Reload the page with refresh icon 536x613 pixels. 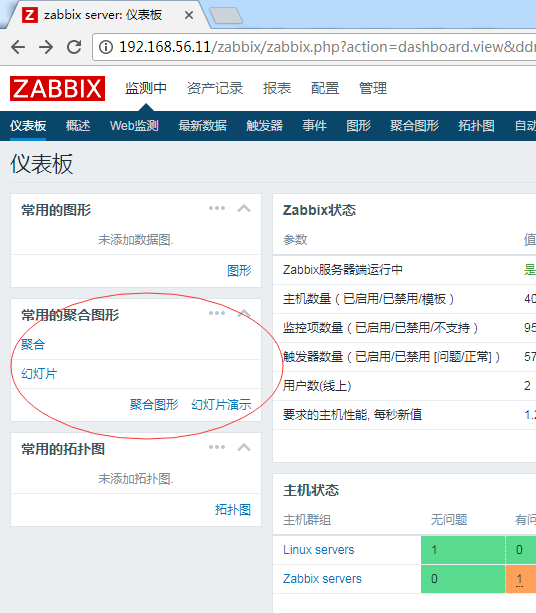(74, 47)
